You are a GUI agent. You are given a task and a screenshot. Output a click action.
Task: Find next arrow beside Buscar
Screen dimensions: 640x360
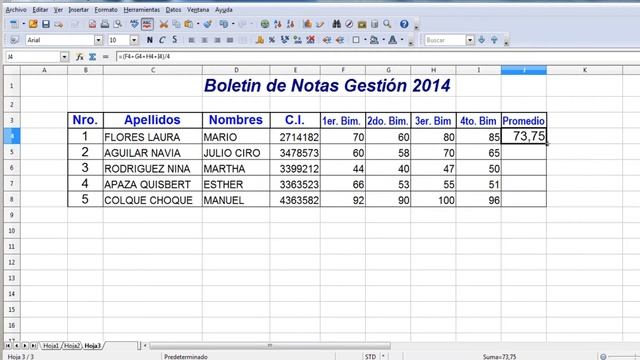pyautogui.click(x=482, y=40)
